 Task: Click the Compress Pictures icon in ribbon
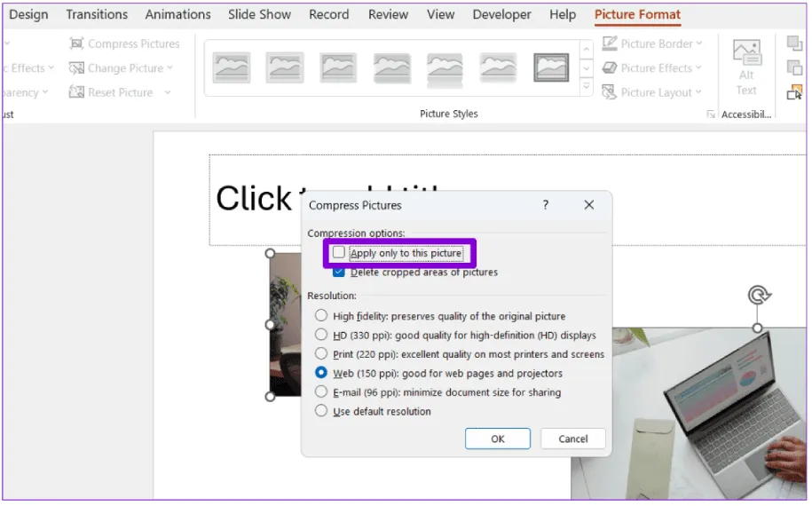point(76,43)
